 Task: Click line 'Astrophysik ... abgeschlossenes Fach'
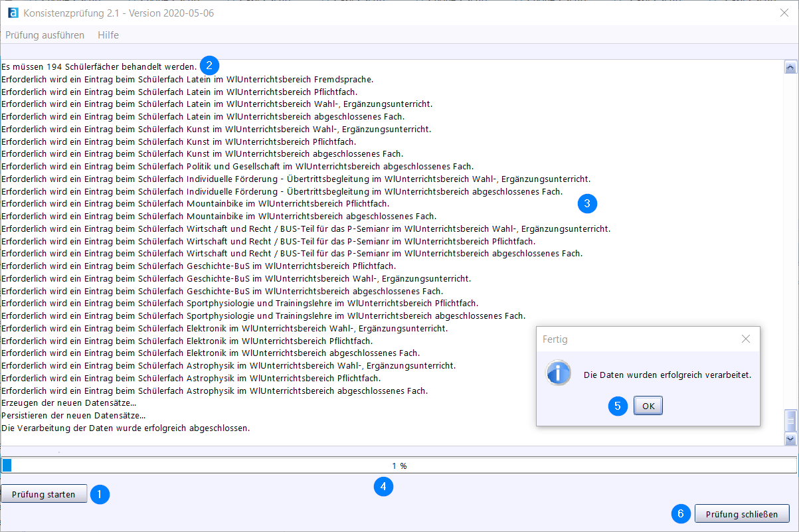click(x=215, y=391)
